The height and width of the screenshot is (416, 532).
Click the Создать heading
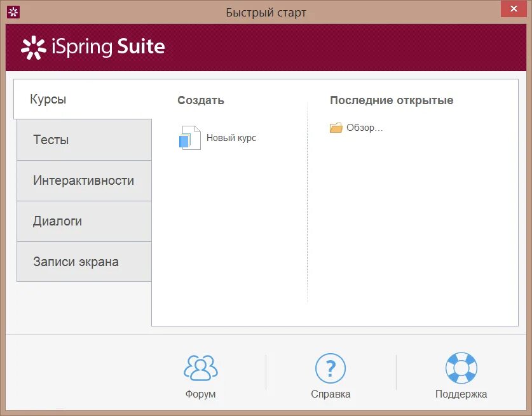coord(200,100)
